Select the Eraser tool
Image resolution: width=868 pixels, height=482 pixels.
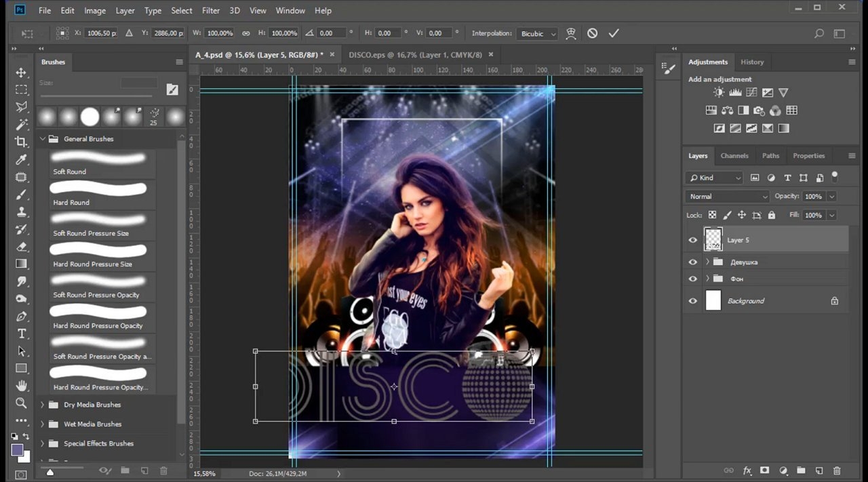21,247
